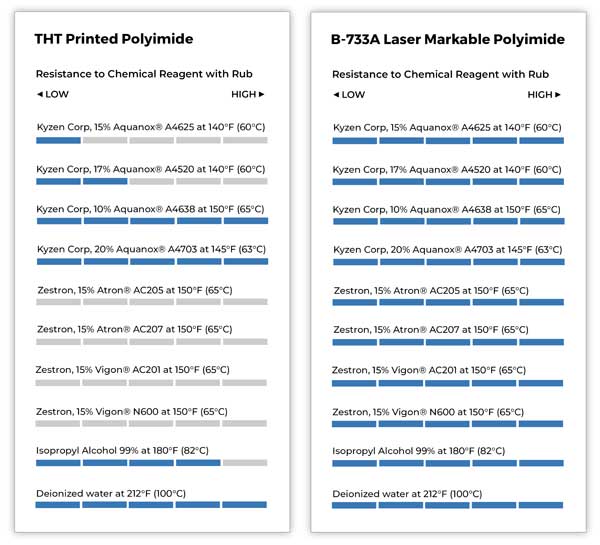Select the B-733A Laser Markable Polyimide heading
The width and height of the screenshot is (600, 545).
tap(447, 40)
